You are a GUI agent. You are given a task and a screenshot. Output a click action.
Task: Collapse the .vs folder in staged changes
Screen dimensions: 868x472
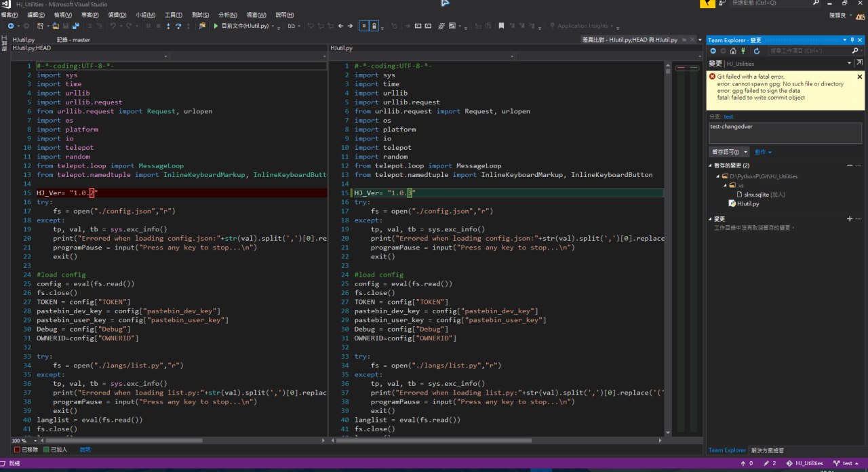[724, 185]
